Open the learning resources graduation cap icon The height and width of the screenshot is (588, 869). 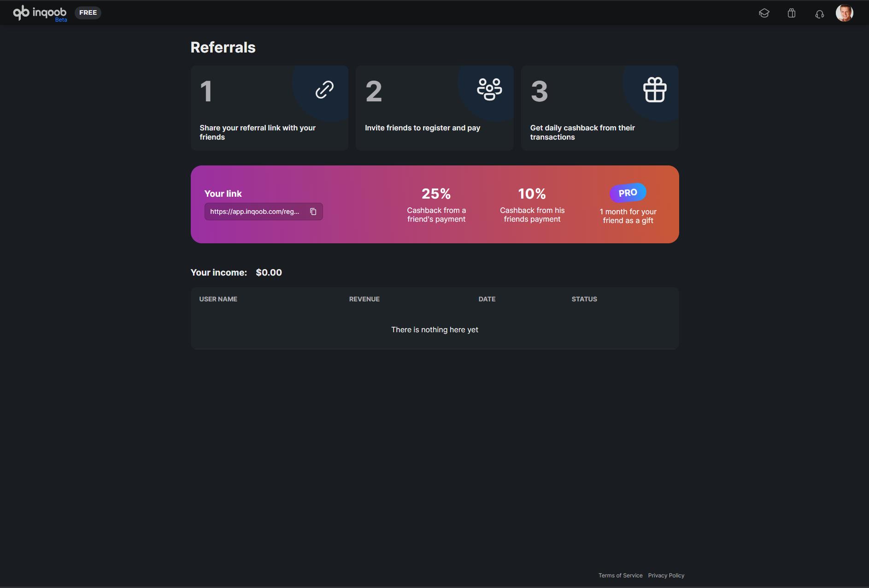pos(765,13)
